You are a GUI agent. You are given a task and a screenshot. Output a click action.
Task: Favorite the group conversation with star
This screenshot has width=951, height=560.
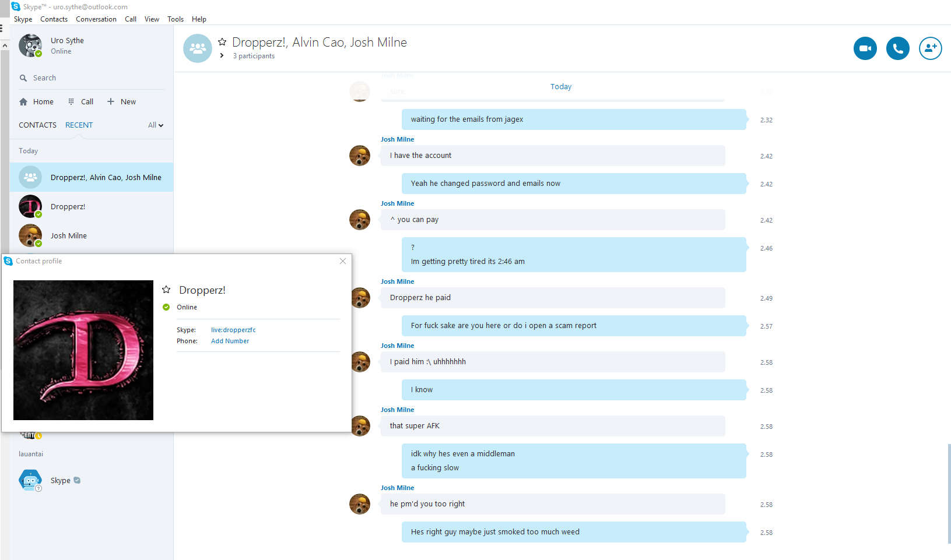point(222,42)
